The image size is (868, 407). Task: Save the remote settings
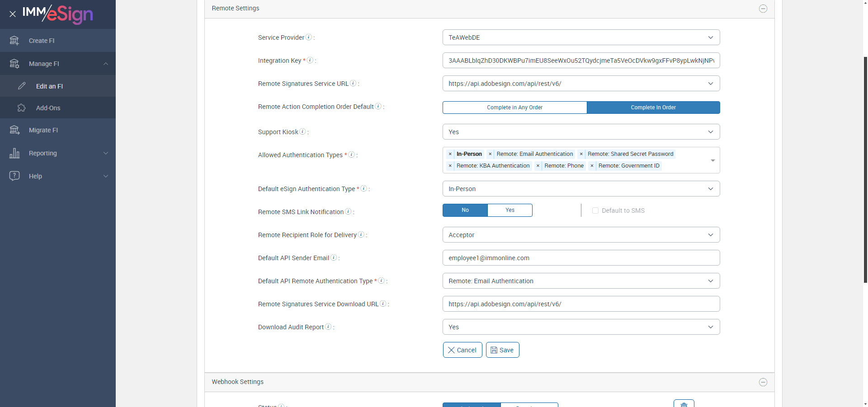pyautogui.click(x=502, y=350)
